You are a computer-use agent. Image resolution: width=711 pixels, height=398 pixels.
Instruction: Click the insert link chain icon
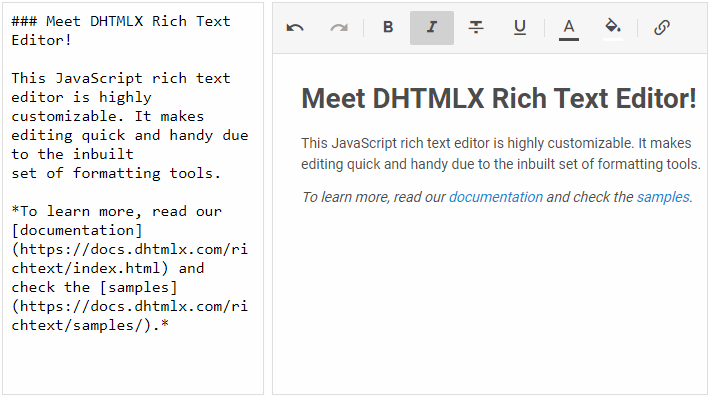click(x=662, y=28)
